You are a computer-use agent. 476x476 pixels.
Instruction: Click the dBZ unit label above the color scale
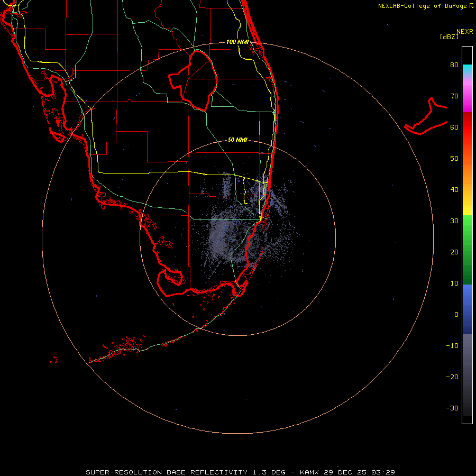coord(449,36)
